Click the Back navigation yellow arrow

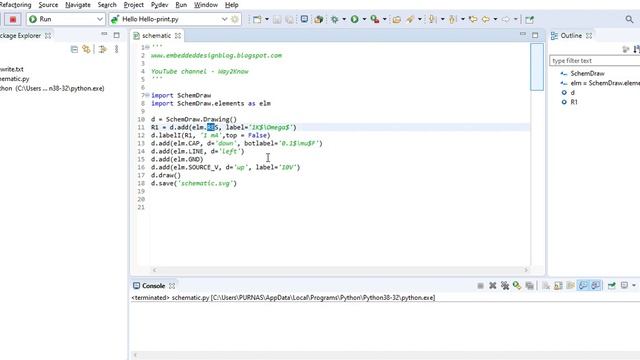(x=485, y=19)
